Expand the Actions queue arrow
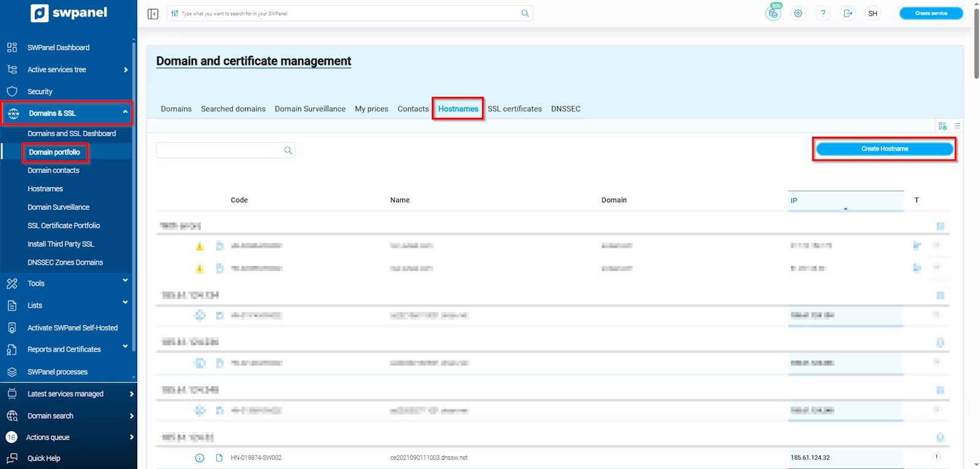This screenshot has height=469, width=980. [132, 437]
